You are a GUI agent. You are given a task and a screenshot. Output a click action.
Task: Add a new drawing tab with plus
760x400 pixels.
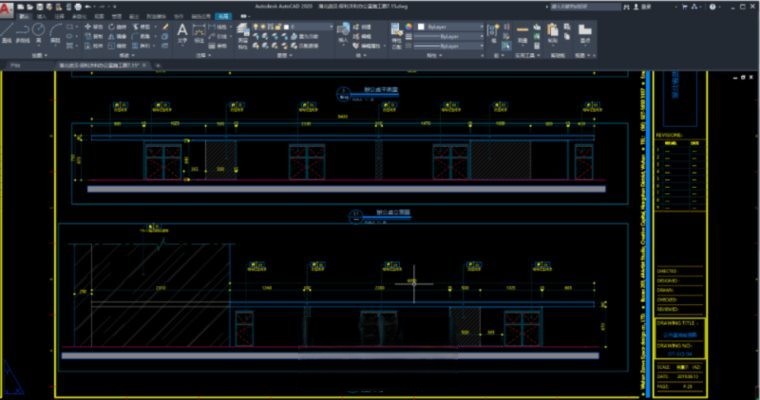tap(158, 65)
